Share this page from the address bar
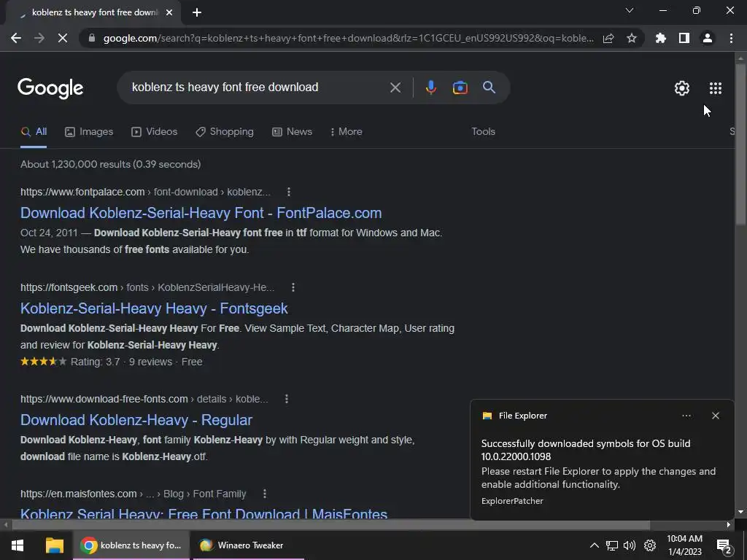 click(x=608, y=39)
